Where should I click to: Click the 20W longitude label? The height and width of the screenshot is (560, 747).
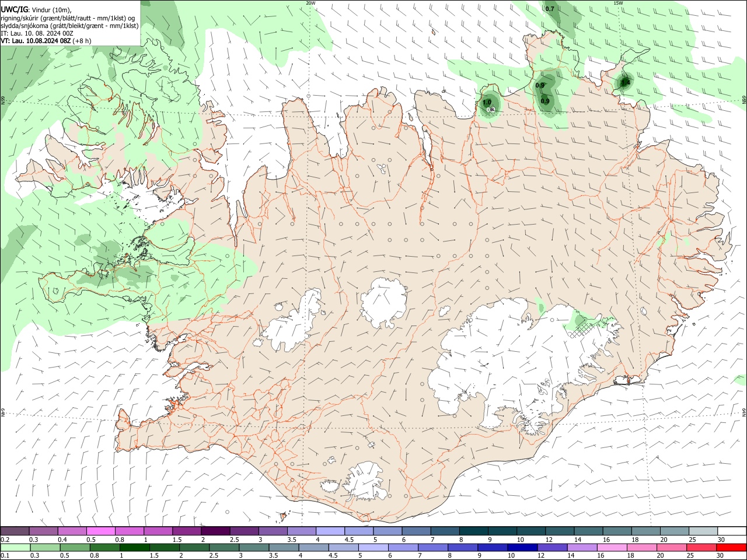310,3
